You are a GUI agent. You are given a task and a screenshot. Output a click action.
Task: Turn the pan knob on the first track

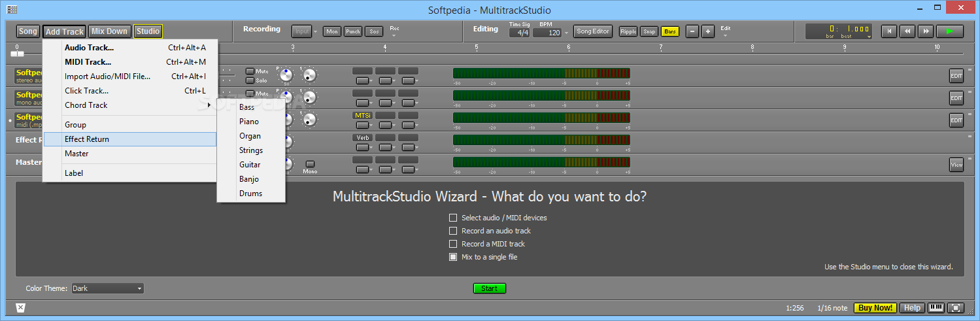(286, 75)
